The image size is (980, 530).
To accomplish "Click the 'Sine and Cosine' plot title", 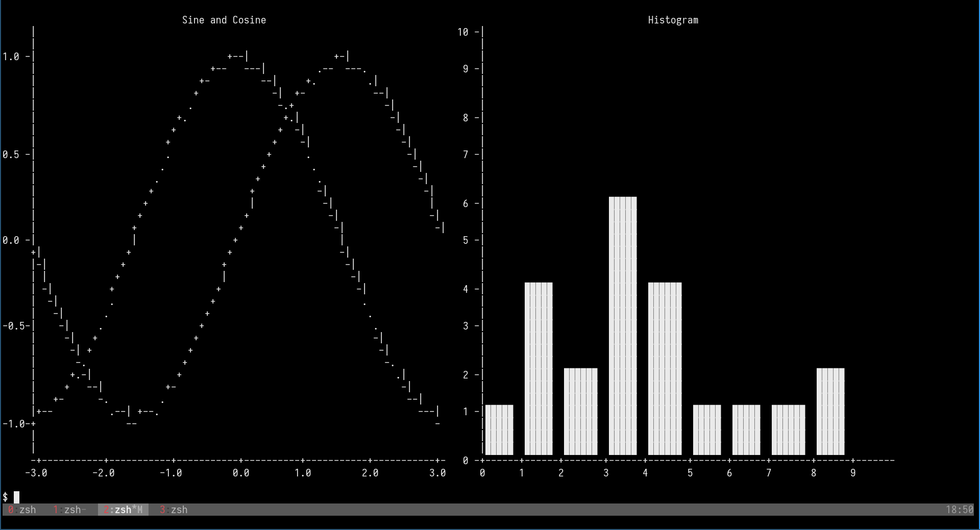I will 224,20.
